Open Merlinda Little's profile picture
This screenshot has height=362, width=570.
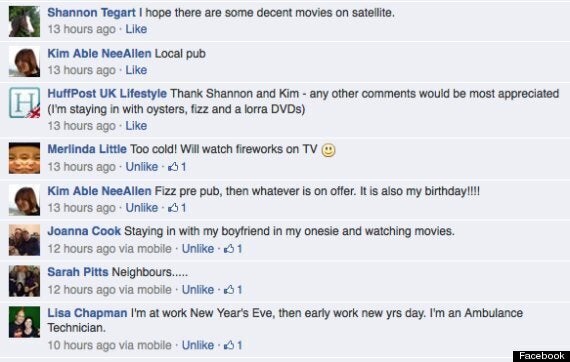[24, 158]
